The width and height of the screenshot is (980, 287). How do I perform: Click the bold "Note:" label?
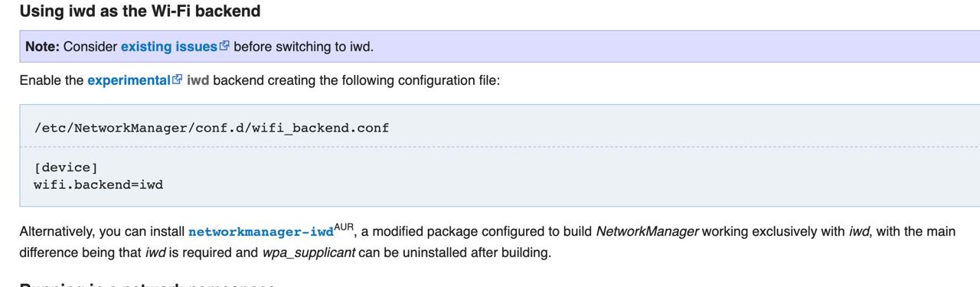[x=42, y=47]
